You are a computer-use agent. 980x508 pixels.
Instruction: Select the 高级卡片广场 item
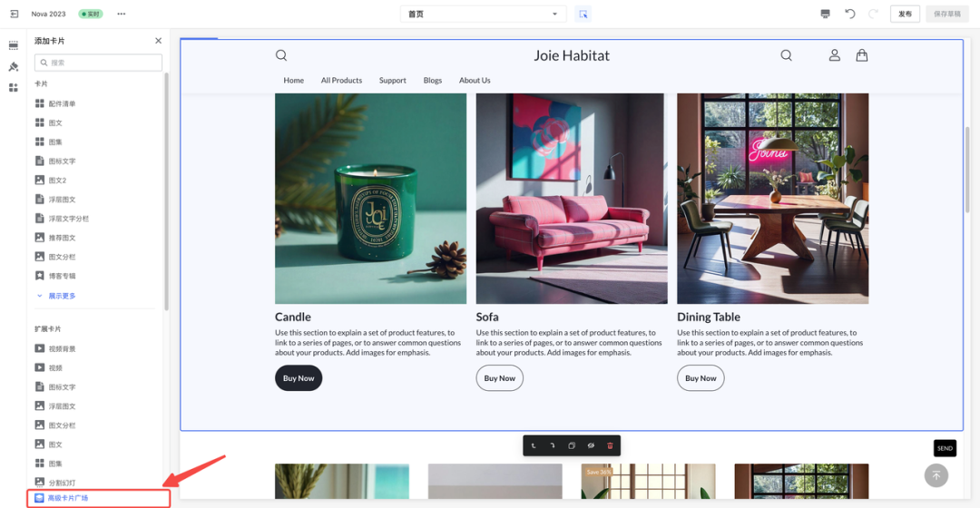68,497
